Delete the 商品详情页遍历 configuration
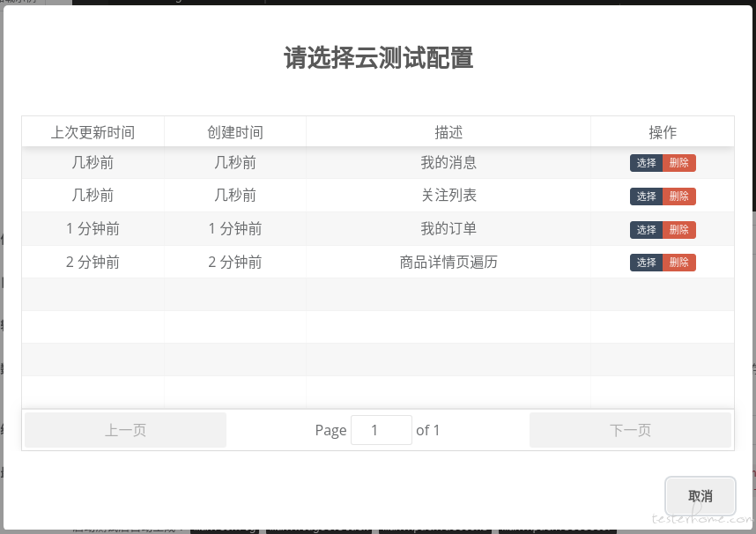Viewport: 756px width, 534px height. pyautogui.click(x=678, y=263)
